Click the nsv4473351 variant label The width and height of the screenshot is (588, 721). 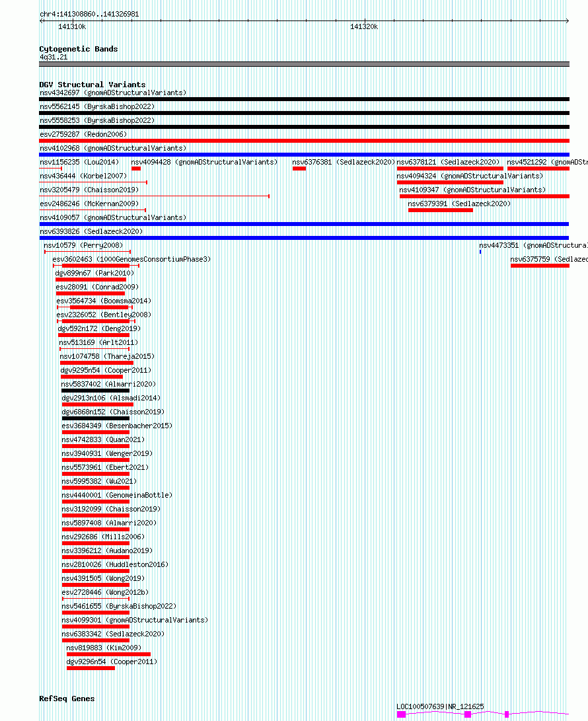[533, 246]
